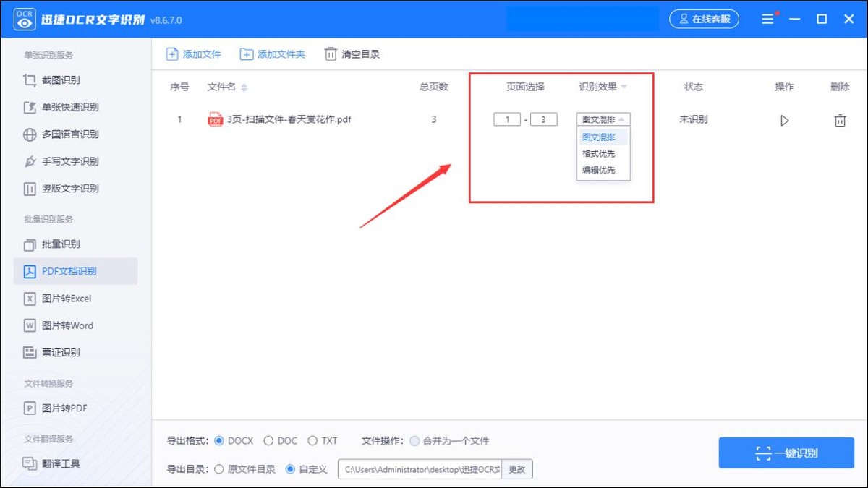The width and height of the screenshot is (868, 488).
Task: Click the 序号 column header
Action: click(x=179, y=87)
